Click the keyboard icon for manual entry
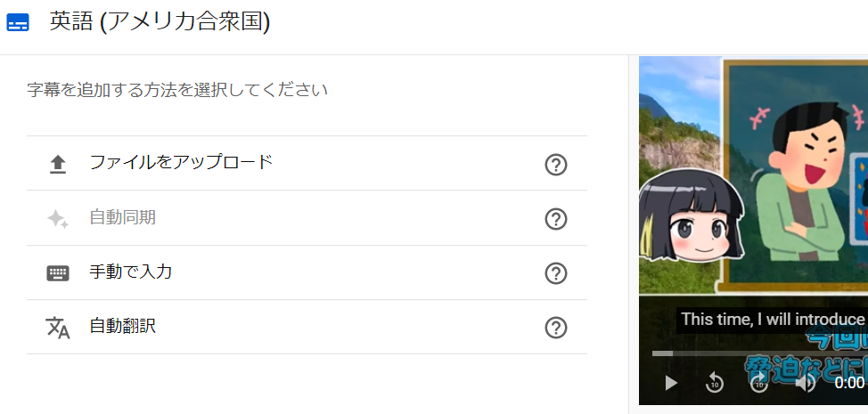This screenshot has width=868, height=414. tap(58, 273)
